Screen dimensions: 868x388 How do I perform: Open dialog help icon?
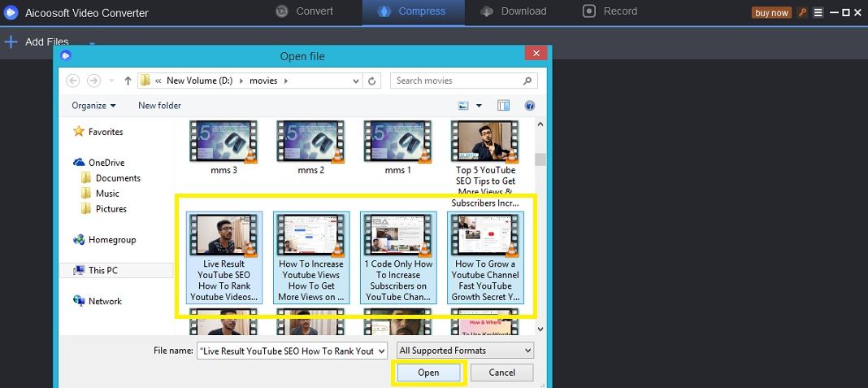point(530,105)
